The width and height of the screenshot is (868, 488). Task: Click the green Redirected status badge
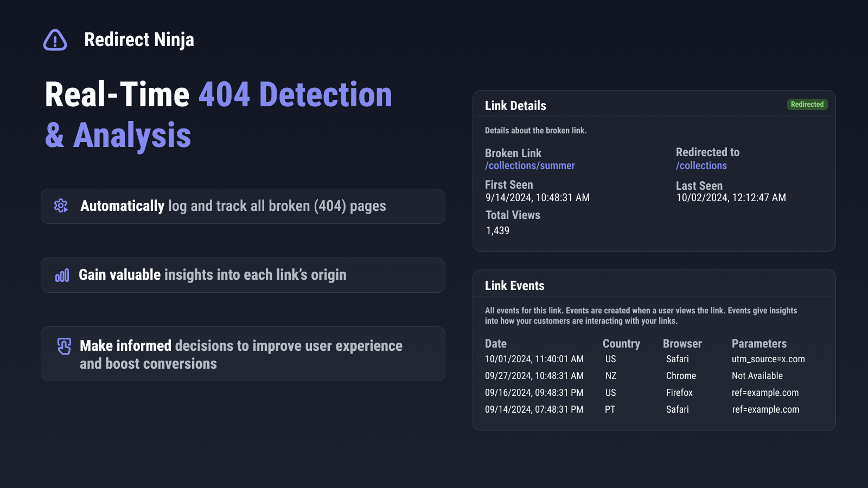tap(807, 104)
